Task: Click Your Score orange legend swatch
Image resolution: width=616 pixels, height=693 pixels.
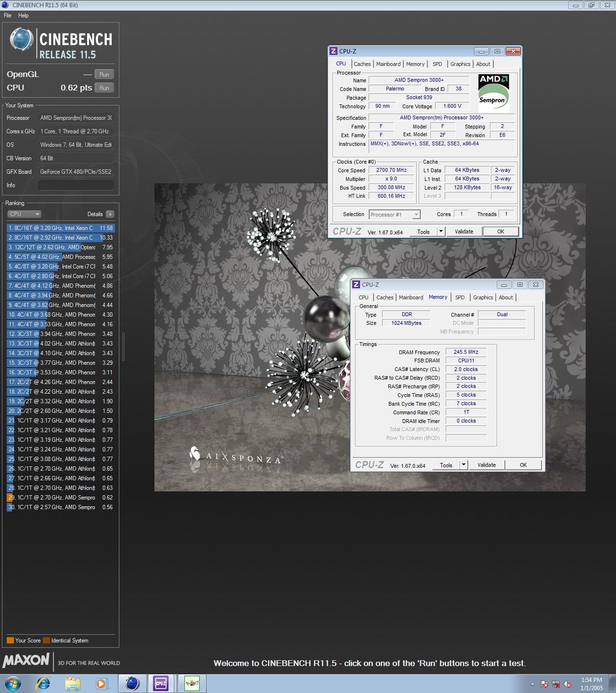Action: click(10, 641)
